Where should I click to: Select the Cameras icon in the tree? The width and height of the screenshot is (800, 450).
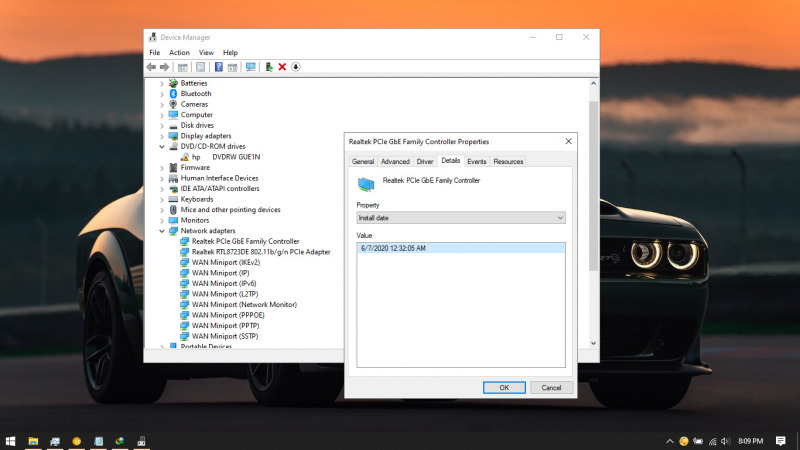(x=173, y=104)
